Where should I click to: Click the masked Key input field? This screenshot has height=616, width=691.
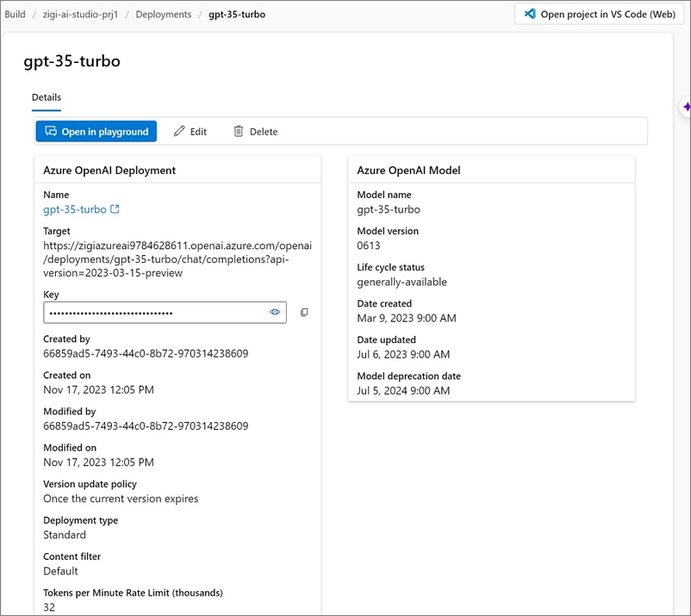coord(165,313)
